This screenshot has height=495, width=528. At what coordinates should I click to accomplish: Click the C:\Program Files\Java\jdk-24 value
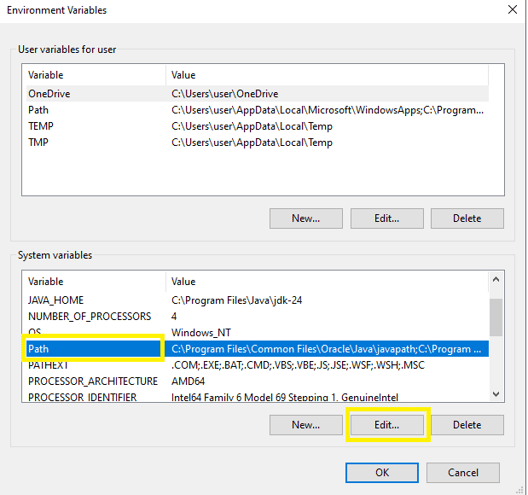tap(237, 300)
